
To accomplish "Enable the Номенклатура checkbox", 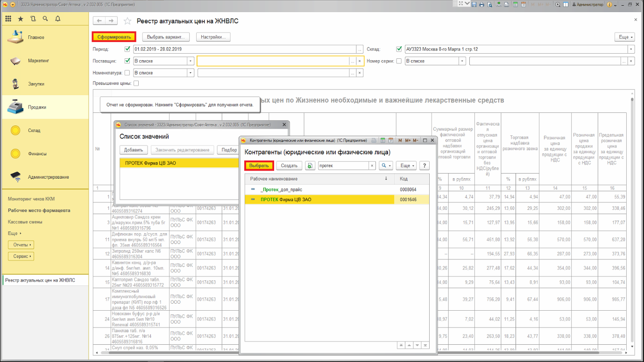I will tap(127, 73).
